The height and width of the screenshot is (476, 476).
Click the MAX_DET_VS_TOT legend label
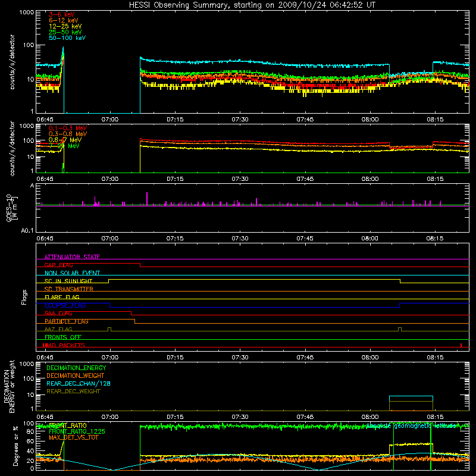click(73, 437)
